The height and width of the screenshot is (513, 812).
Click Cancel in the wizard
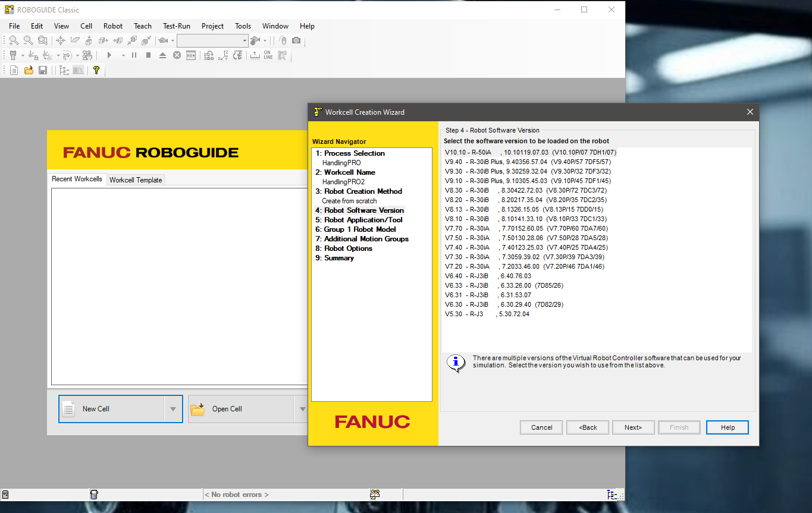(x=542, y=427)
